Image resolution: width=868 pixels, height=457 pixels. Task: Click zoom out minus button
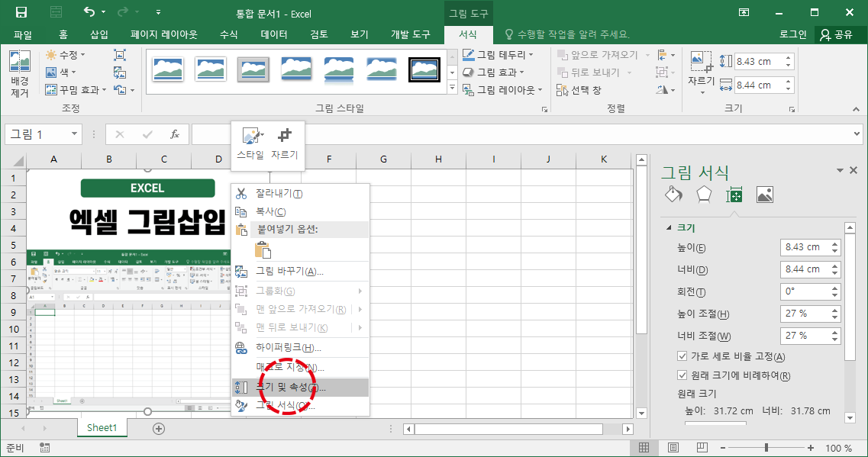pos(723,448)
